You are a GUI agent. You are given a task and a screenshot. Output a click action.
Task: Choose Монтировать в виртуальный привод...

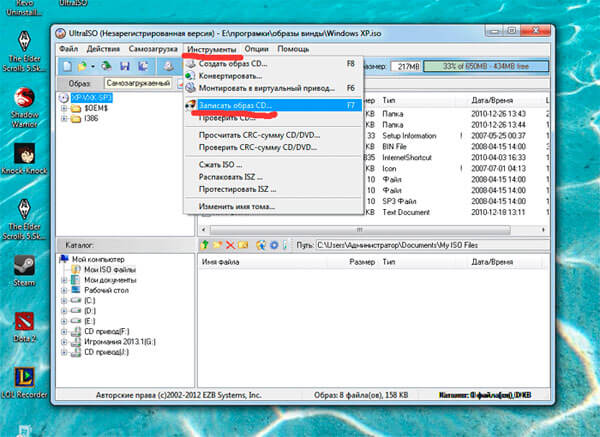point(272,88)
